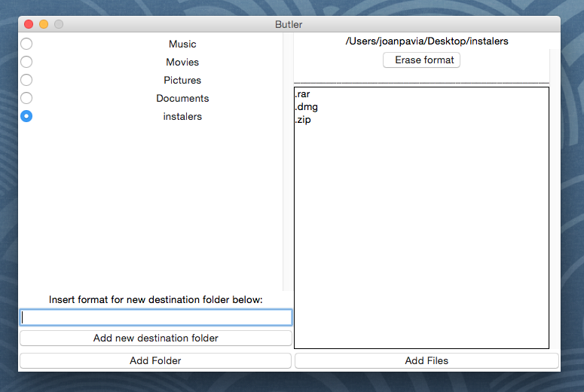
Task: Click the Erase format button
Action: pyautogui.click(x=421, y=60)
